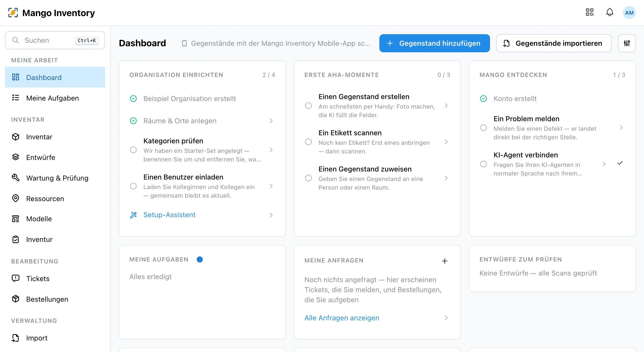This screenshot has height=352, width=644.
Task: Expand Einen Benutzer einladen chevron
Action: [271, 186]
